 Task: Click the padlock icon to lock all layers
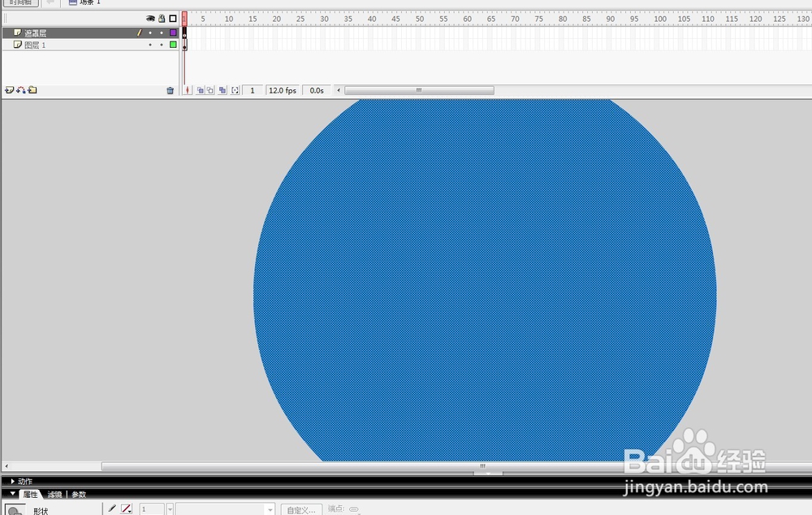click(162, 18)
